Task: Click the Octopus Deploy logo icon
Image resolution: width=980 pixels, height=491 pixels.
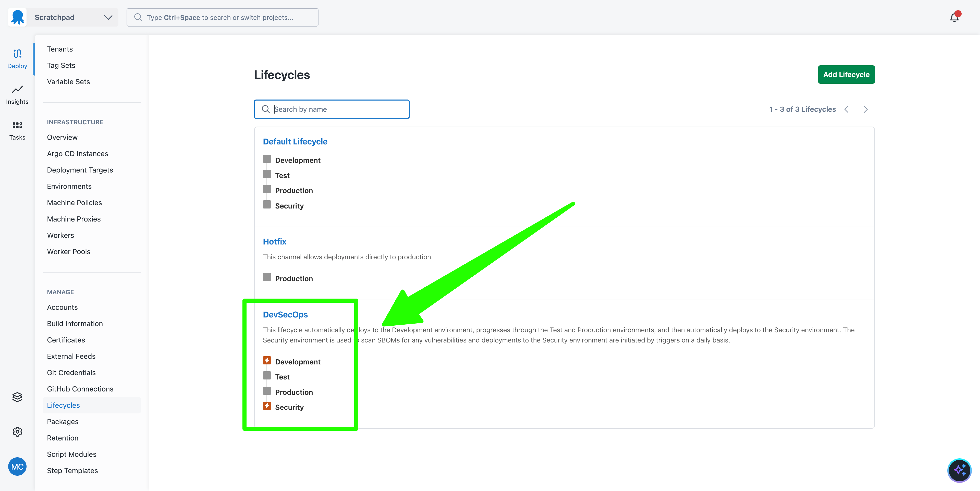Action: coord(18,18)
